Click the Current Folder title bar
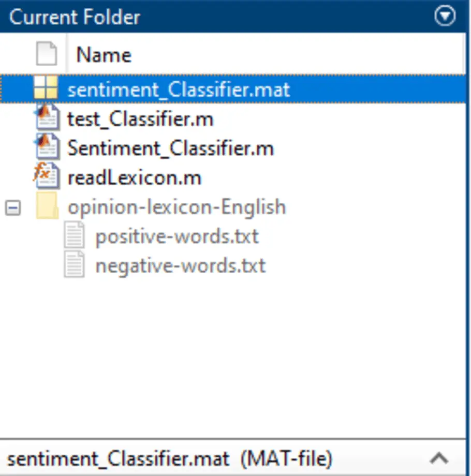The height and width of the screenshot is (476, 471). (74, 16)
